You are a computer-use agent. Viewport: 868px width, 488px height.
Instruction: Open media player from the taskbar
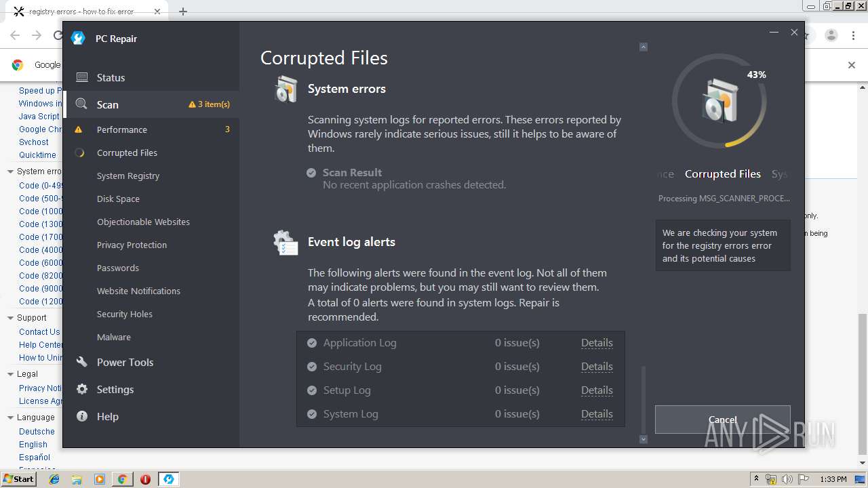pyautogui.click(x=100, y=479)
